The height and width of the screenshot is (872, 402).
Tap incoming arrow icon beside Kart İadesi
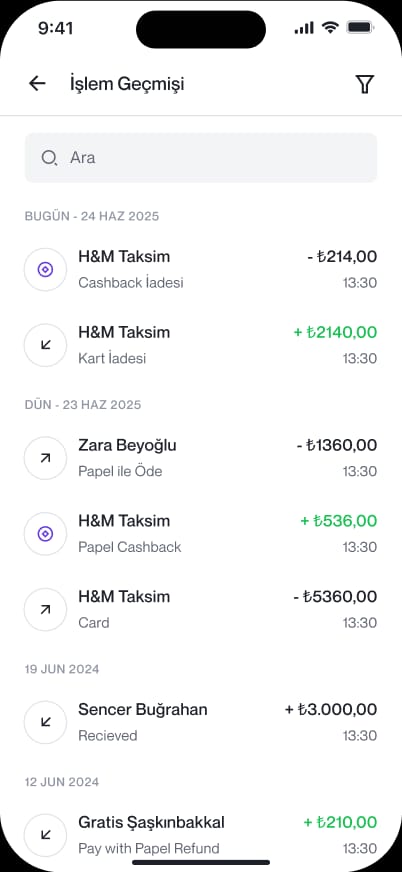point(46,345)
